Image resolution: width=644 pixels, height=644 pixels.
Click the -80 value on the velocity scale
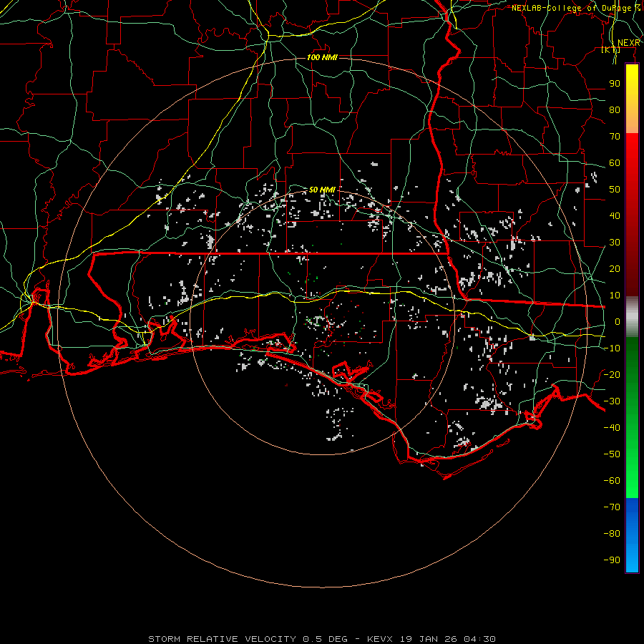coord(612,534)
